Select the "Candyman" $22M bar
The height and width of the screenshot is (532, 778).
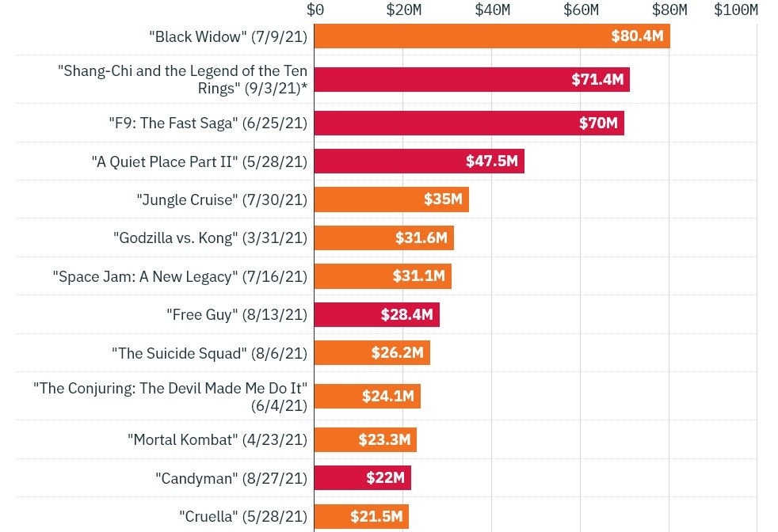tap(362, 477)
